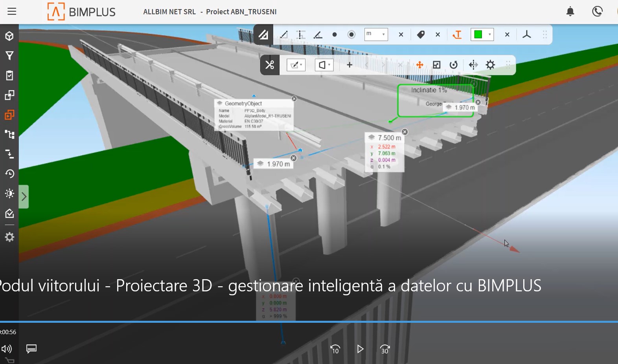
Task: Open the structure tree icon in sidebar
Action: pyautogui.click(x=9, y=135)
